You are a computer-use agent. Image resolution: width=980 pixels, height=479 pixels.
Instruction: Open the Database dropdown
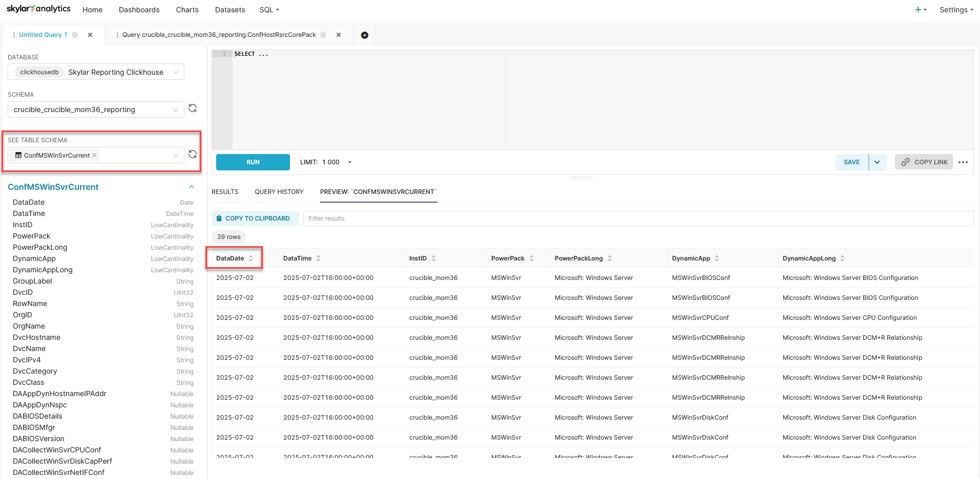point(96,72)
